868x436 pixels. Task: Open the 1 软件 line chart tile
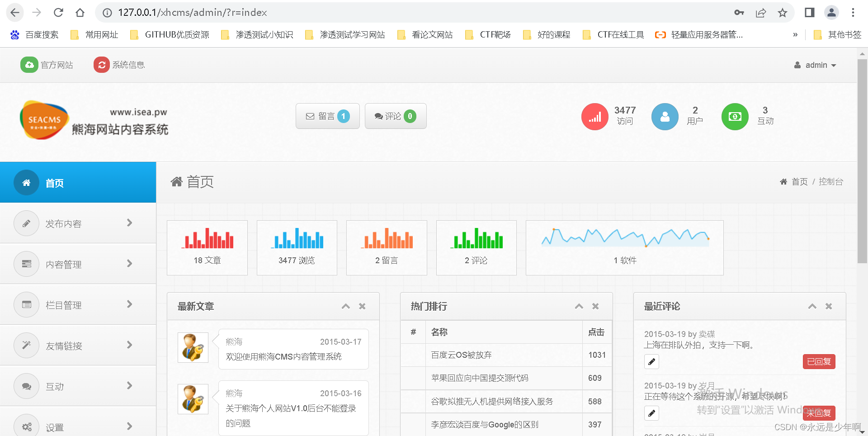[625, 248]
